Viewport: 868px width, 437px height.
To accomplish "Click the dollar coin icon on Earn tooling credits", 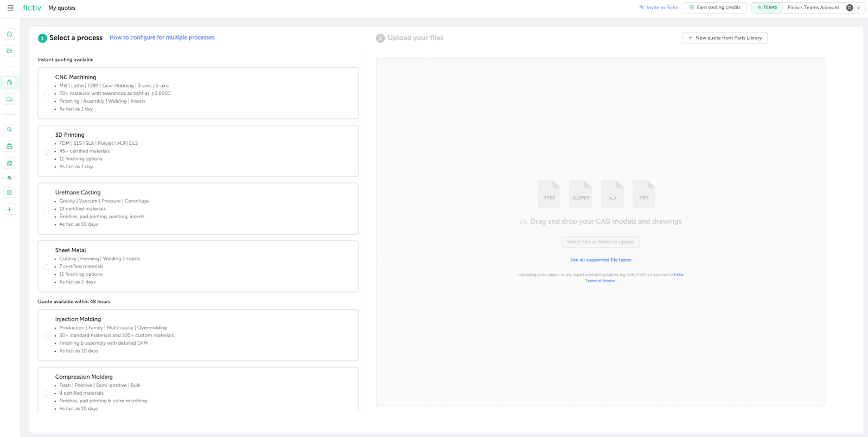I will click(692, 8).
